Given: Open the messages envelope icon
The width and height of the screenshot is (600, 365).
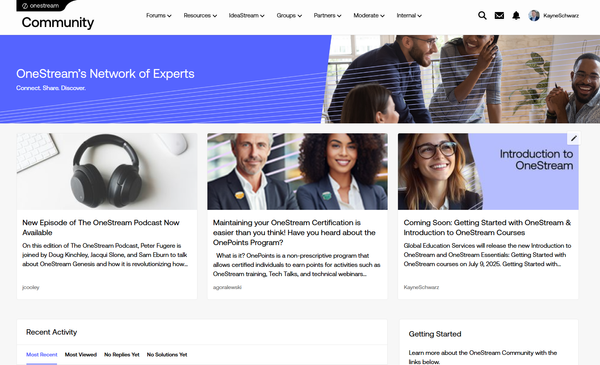Looking at the screenshot, I should 499,15.
